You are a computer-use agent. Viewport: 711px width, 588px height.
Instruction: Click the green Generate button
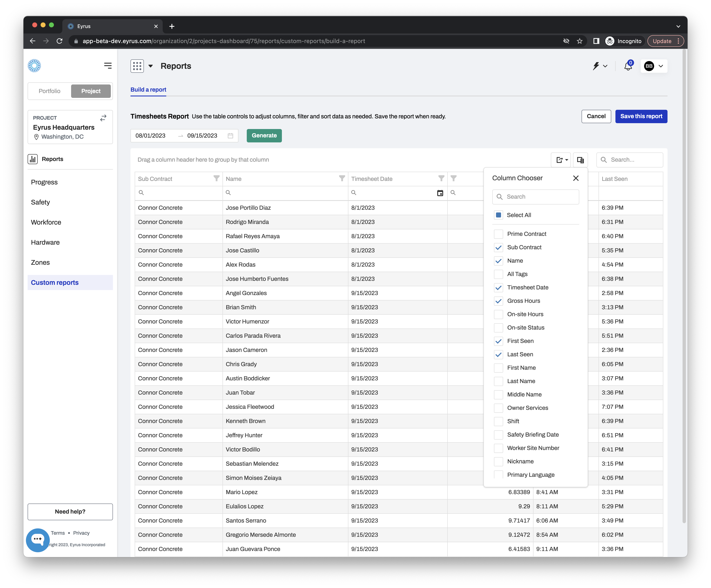(264, 135)
